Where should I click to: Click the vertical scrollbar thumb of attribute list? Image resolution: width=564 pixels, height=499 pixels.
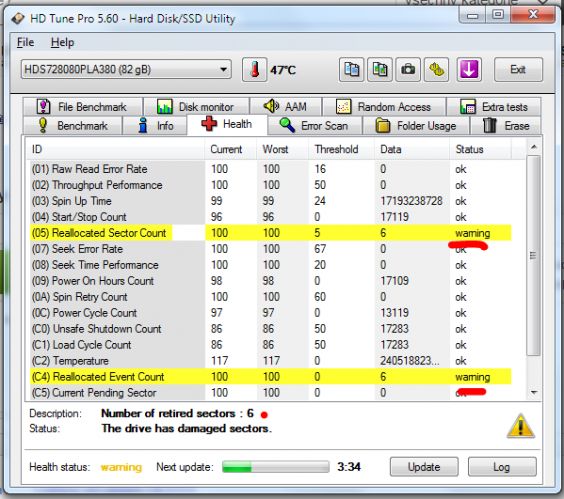pyautogui.click(x=533, y=255)
